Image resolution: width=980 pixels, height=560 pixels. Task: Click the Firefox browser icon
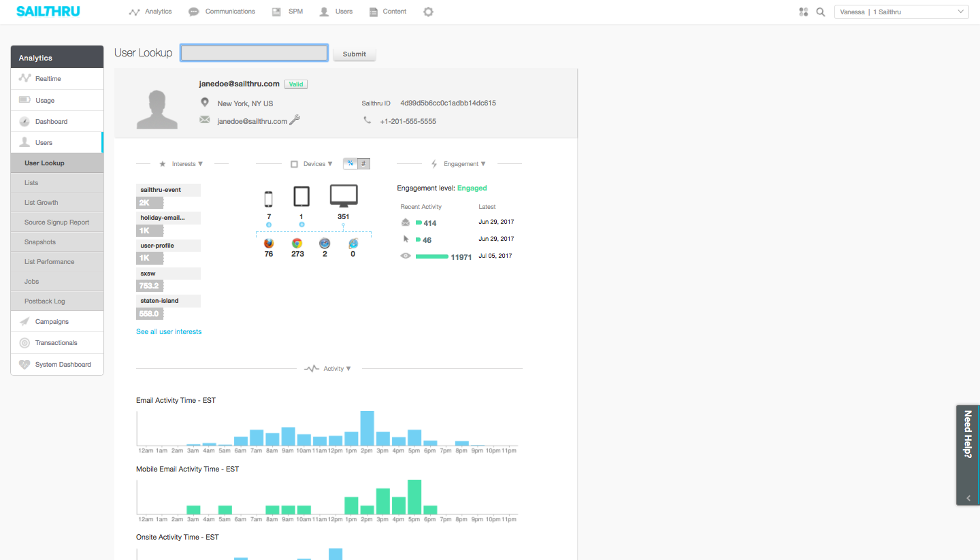tap(269, 243)
